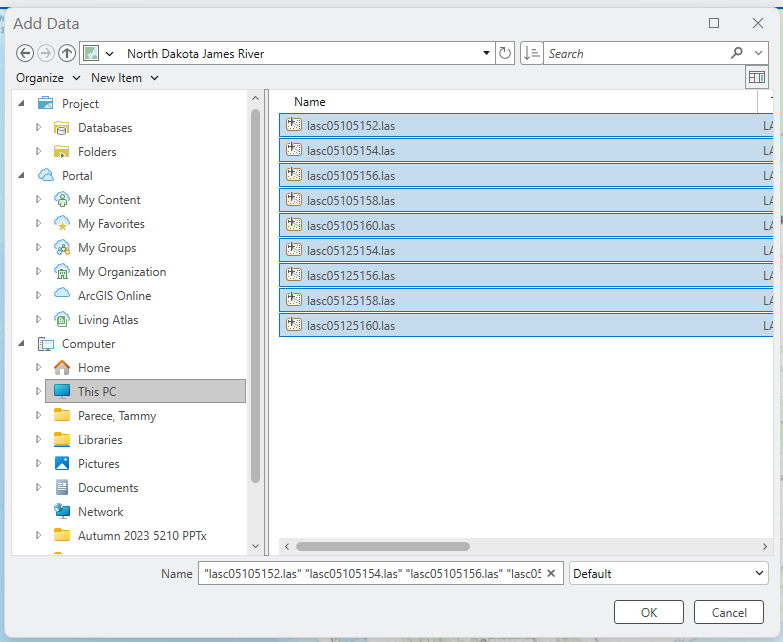
Task: Expand the This PC node
Action: click(x=38, y=391)
